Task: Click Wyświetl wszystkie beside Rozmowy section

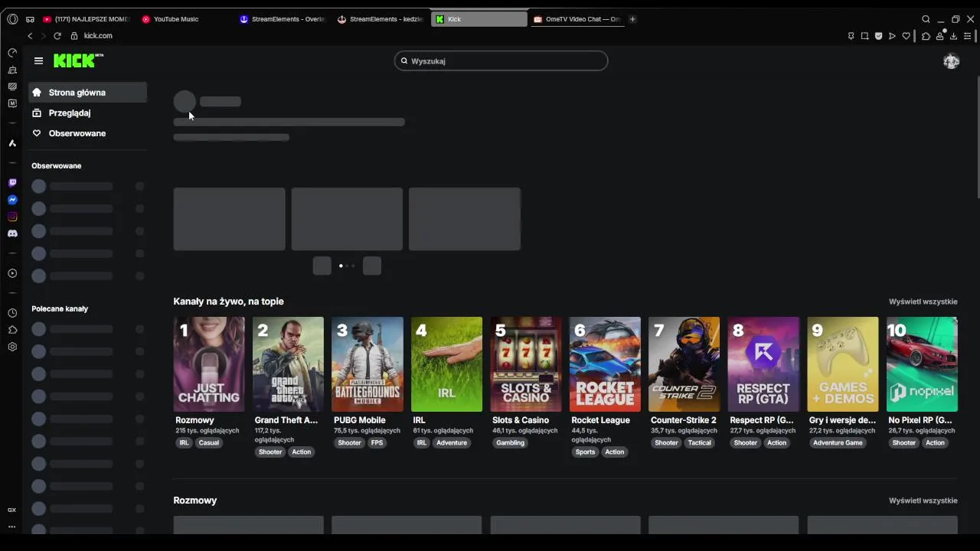Action: [x=923, y=500]
